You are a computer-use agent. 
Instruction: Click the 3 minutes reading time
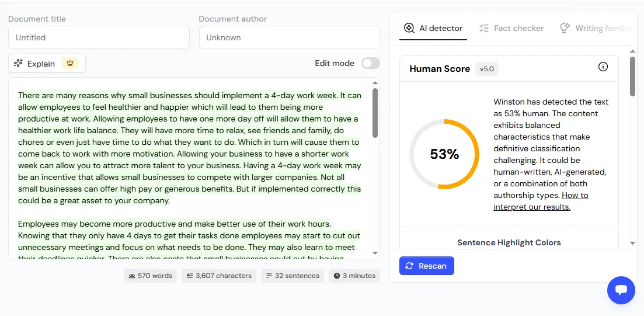(x=354, y=276)
